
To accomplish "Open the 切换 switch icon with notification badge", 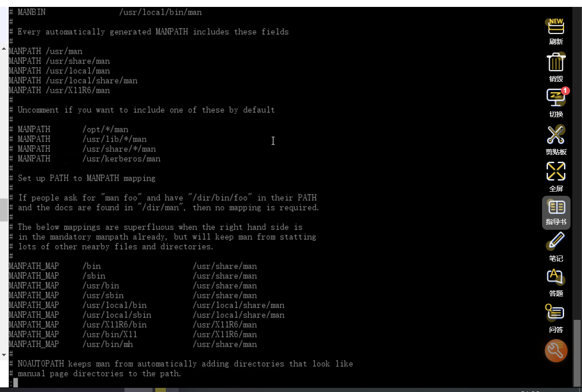I will (x=556, y=103).
